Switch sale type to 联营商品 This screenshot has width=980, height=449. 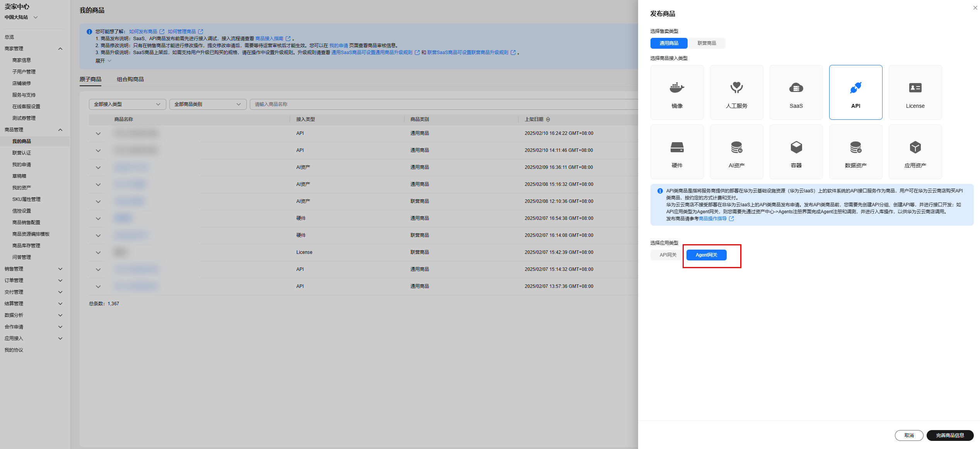coord(707,43)
